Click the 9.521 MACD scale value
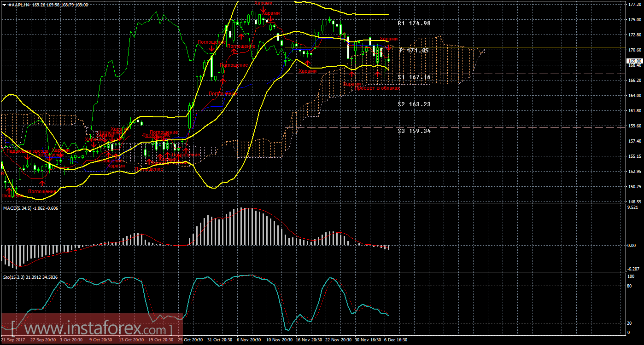The width and height of the screenshot is (644, 345). click(x=634, y=208)
